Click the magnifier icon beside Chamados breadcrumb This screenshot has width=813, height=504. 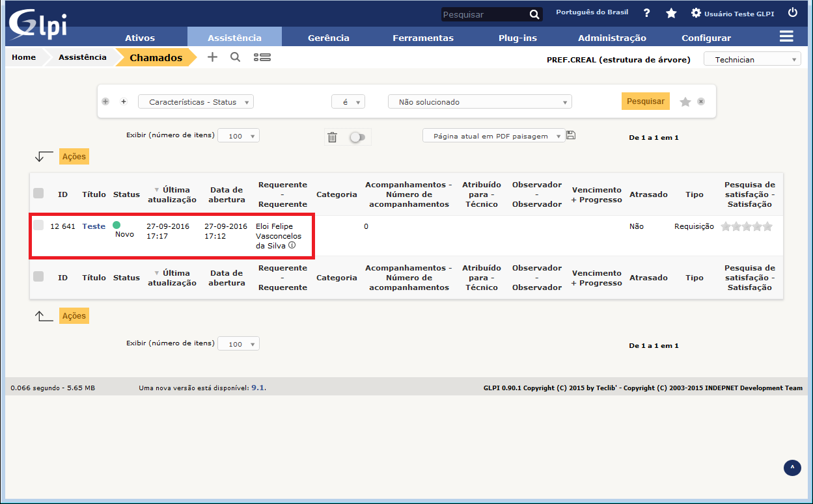(236, 57)
